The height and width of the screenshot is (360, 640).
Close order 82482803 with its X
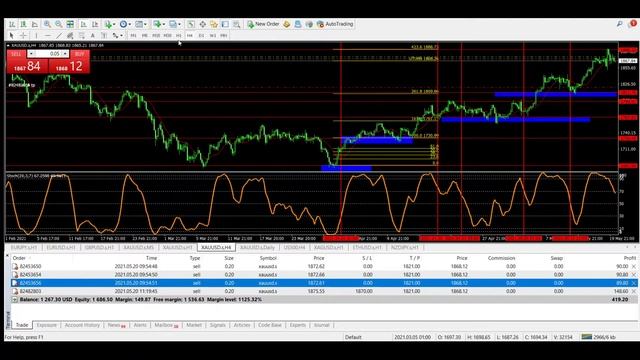(x=633, y=291)
